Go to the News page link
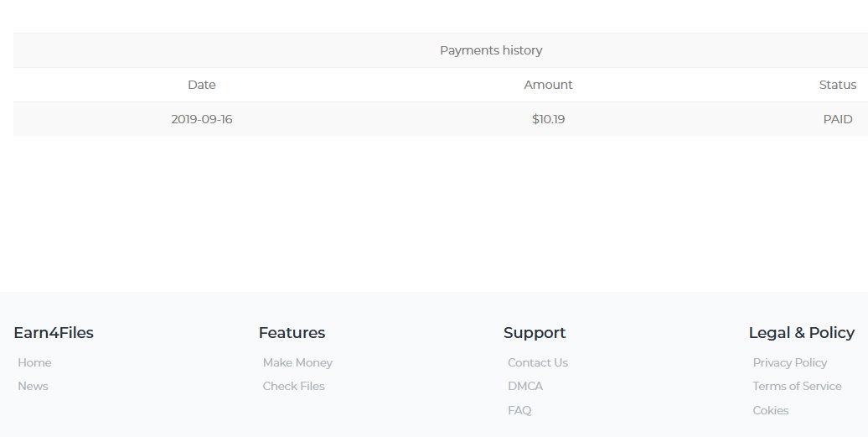 (x=33, y=386)
